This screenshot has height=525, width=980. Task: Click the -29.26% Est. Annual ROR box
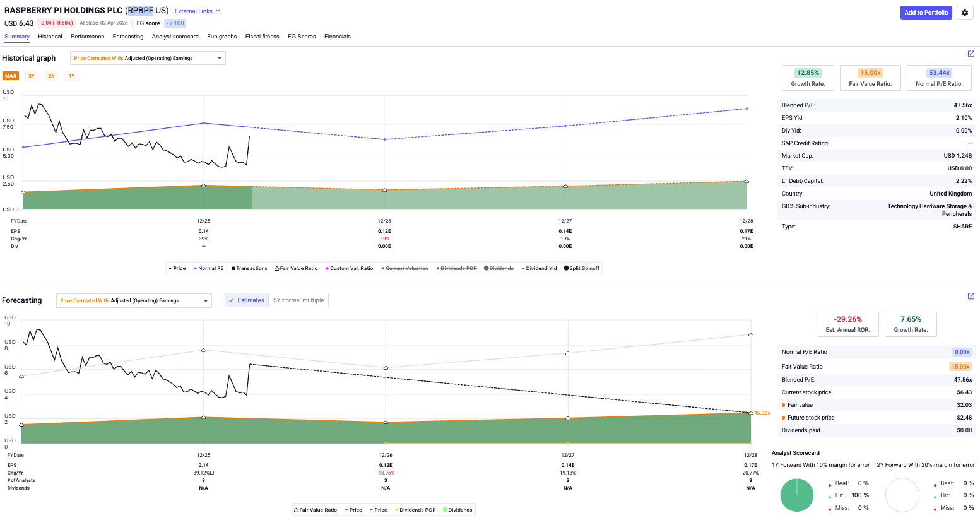point(847,324)
